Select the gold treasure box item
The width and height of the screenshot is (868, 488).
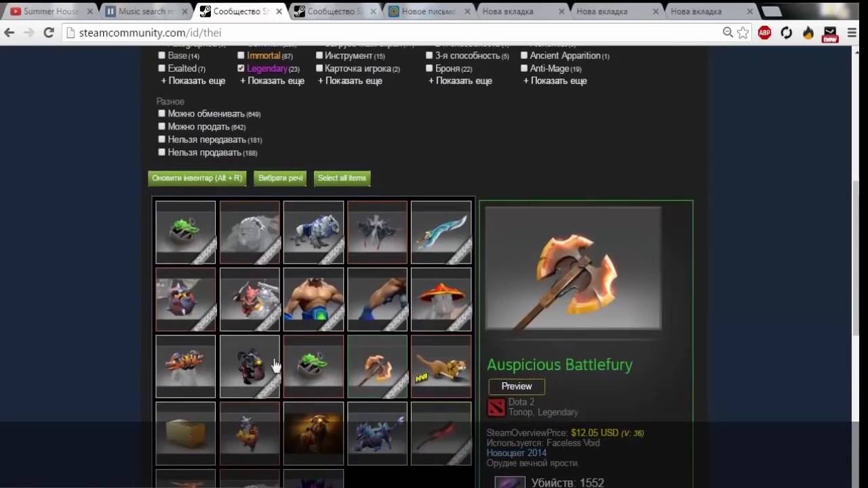185,433
